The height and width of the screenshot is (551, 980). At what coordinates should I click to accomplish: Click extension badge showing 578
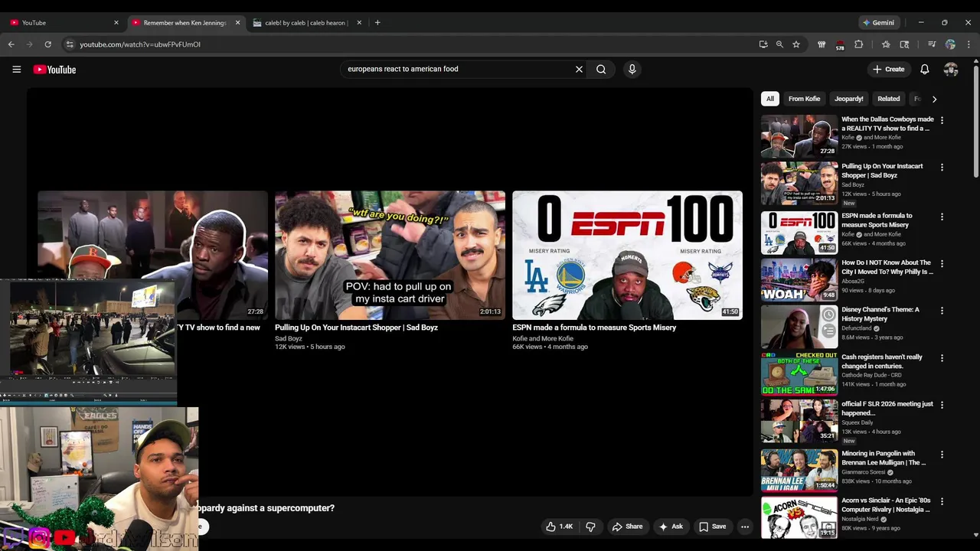(840, 45)
